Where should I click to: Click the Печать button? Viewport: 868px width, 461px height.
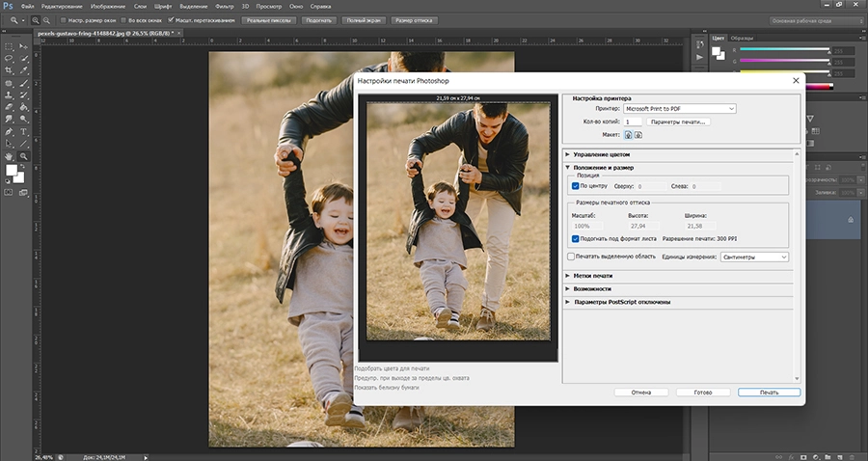point(769,393)
